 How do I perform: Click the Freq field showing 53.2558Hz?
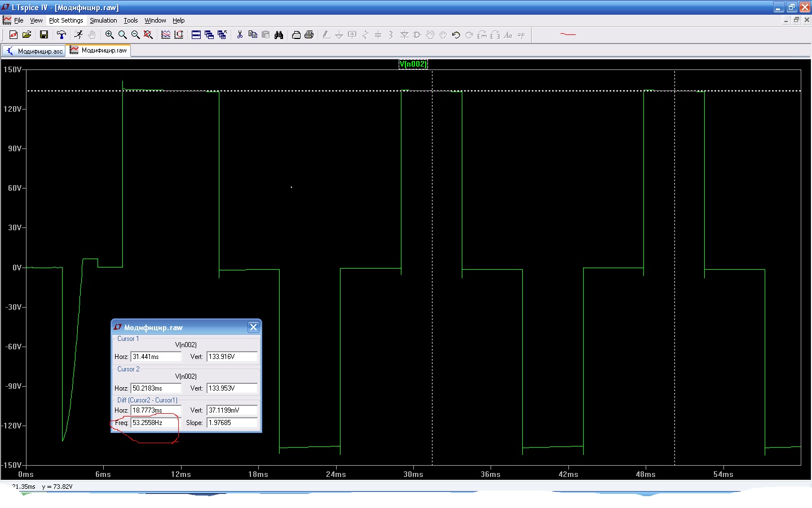tap(156, 423)
